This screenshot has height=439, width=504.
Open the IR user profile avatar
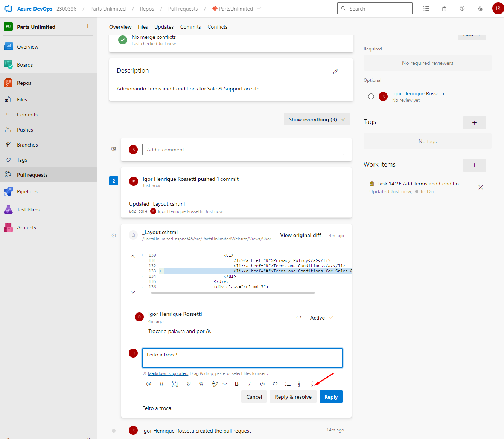coord(498,9)
